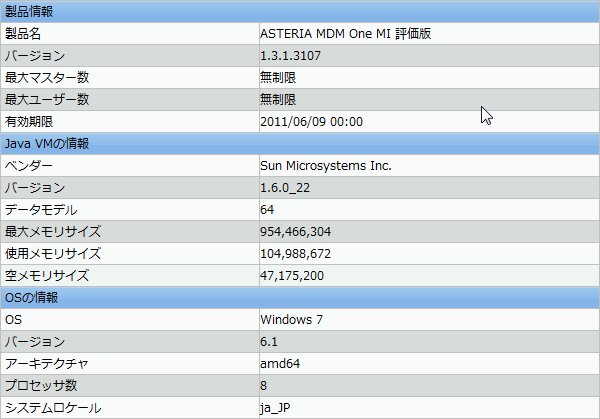600x419 pixels.
Task: Click the プロセッサ数 row label
Action: click(x=41, y=386)
